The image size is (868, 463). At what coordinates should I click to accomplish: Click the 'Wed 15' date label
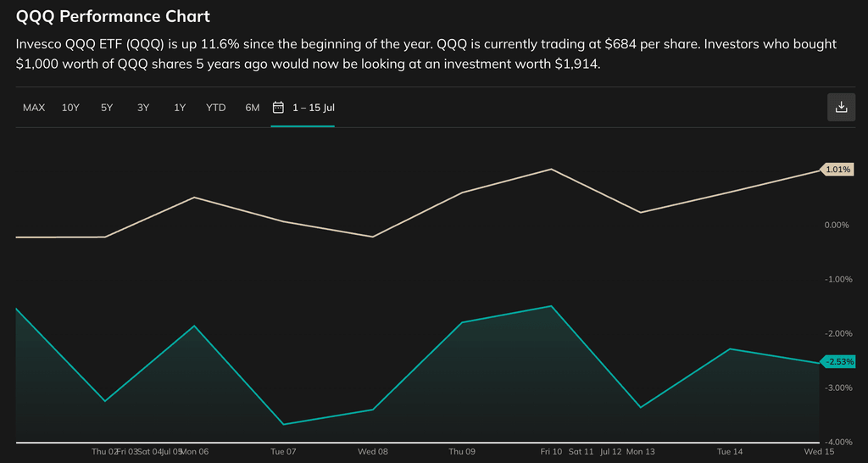[x=819, y=451]
